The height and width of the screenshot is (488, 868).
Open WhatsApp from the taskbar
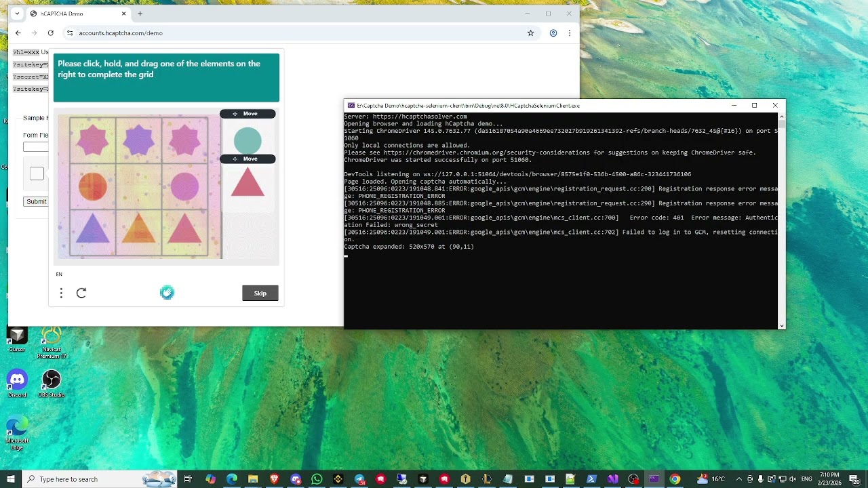click(x=317, y=479)
